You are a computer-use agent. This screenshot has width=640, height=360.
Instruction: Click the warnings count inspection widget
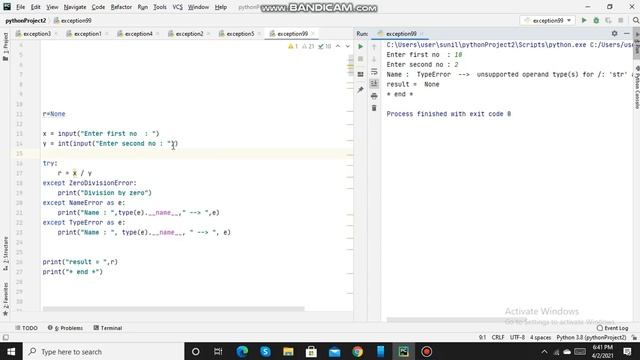point(310,46)
